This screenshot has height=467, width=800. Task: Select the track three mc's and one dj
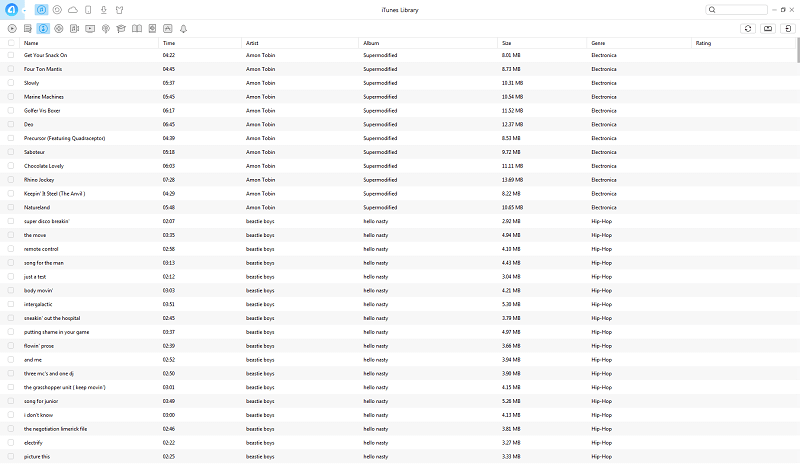(48, 374)
